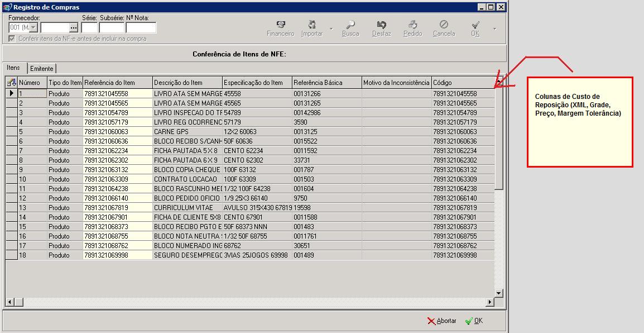Click the grid sort/config icon in header corner
This screenshot has height=333, width=644.
click(12, 83)
